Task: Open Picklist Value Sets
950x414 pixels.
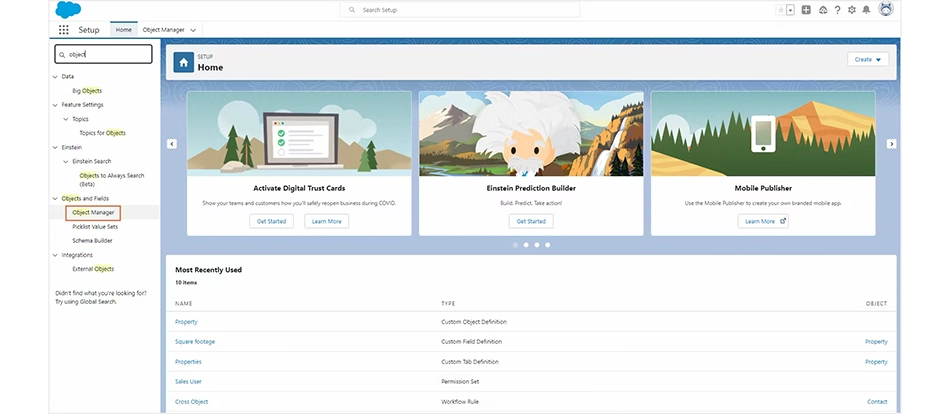Action: point(95,227)
